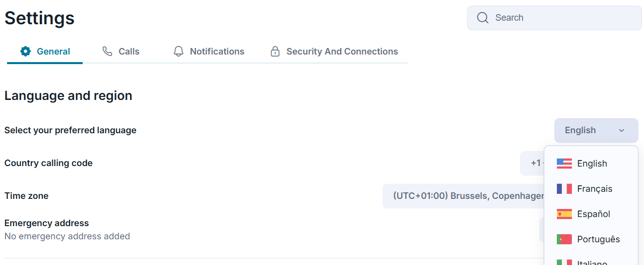
Task: Open the Notifications tab
Action: [217, 51]
